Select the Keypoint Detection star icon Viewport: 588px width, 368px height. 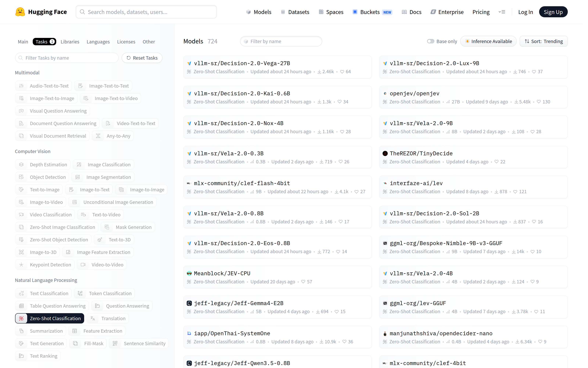(21, 265)
